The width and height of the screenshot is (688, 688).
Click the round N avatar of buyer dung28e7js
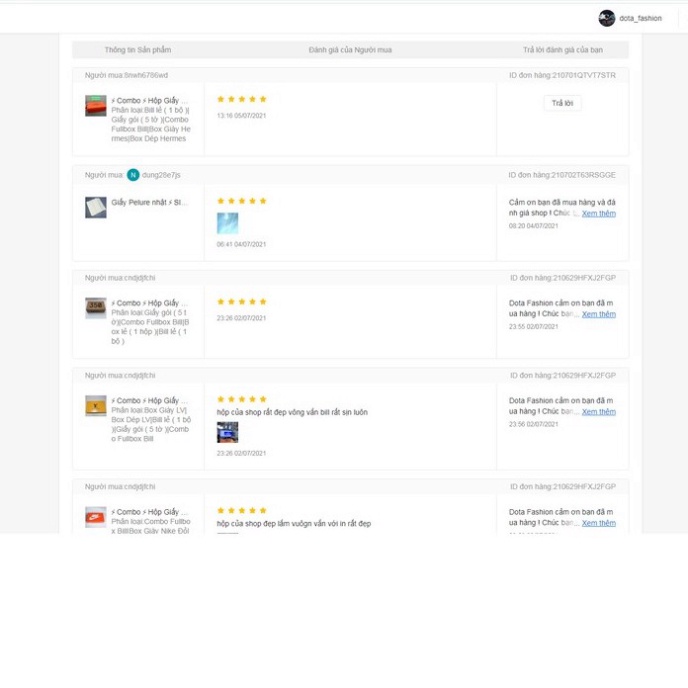(133, 175)
